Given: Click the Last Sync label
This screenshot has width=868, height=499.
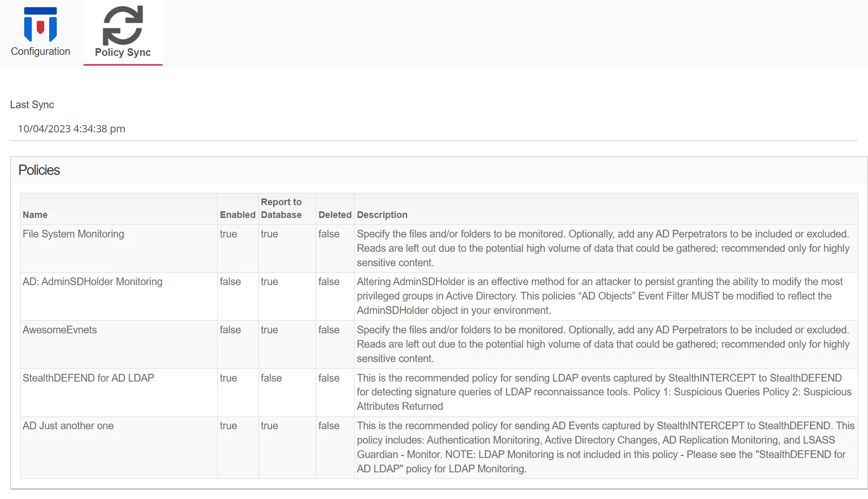Looking at the screenshot, I should click(32, 105).
